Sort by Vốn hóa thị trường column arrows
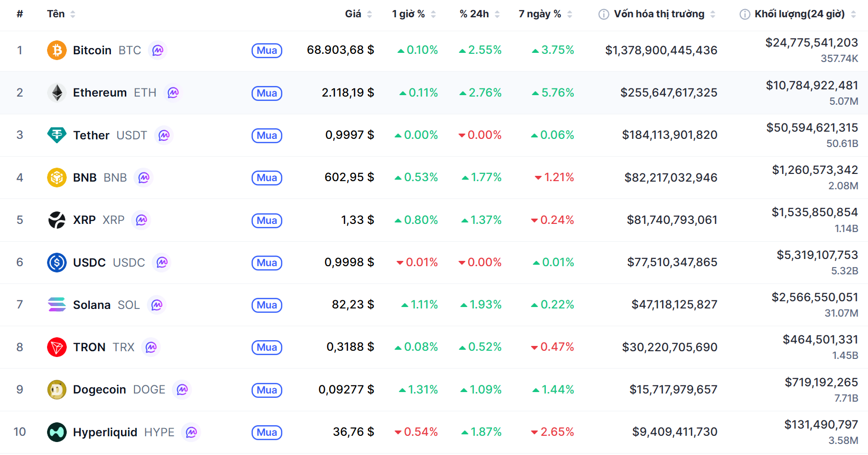 pos(713,14)
